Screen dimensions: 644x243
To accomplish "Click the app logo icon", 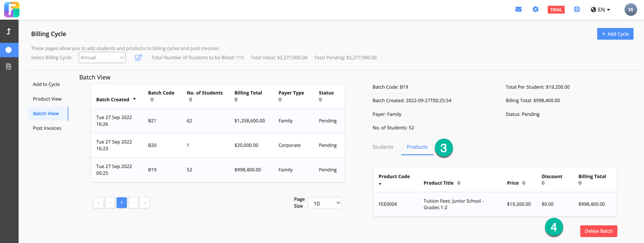I will click(x=12, y=9).
